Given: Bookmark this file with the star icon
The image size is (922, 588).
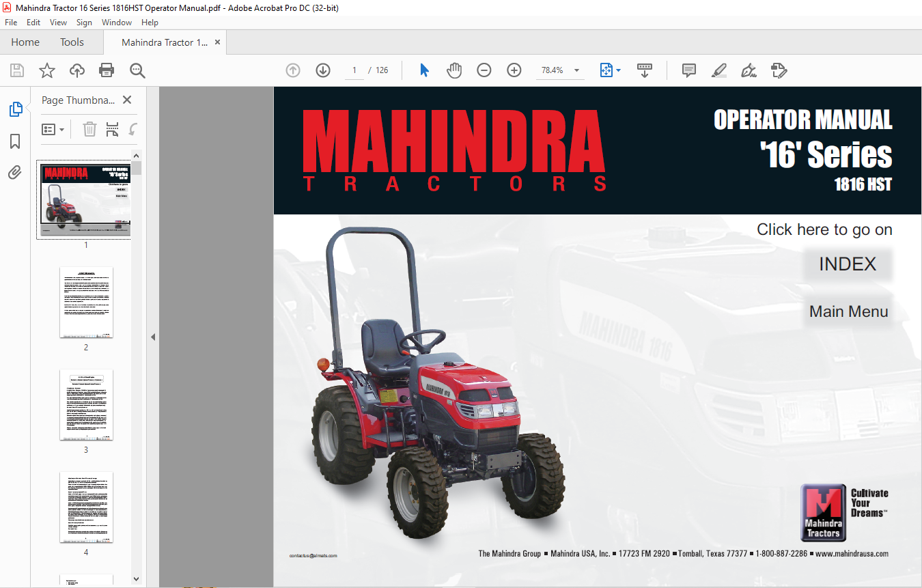Looking at the screenshot, I should [x=46, y=70].
